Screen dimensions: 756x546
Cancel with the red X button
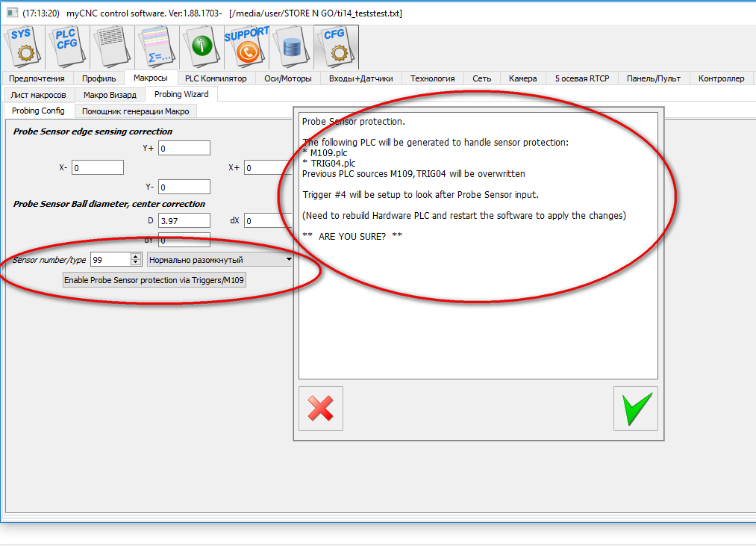321,409
